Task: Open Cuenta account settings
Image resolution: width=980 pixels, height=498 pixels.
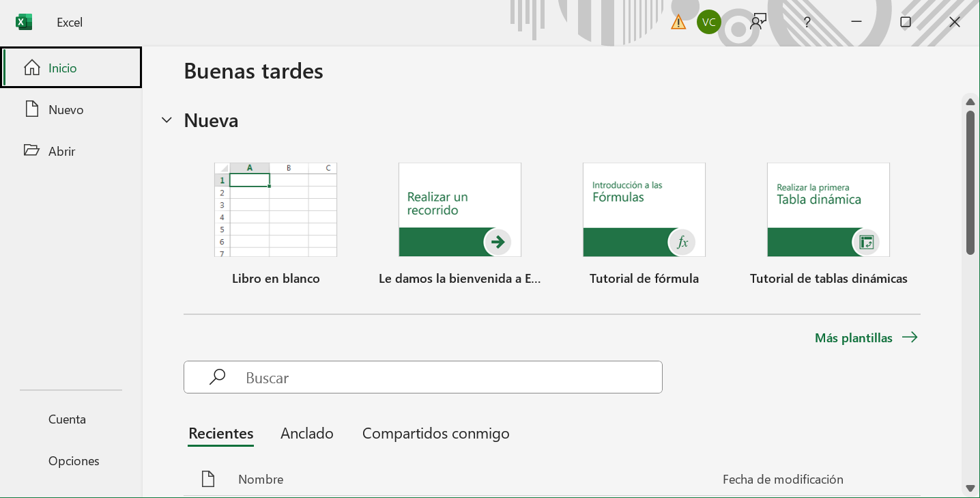Action: [67, 419]
